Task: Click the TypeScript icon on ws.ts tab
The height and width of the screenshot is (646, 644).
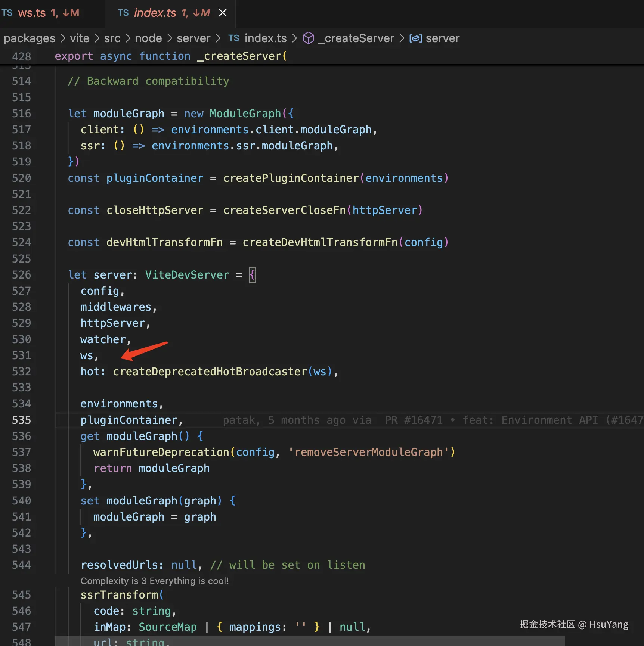Action: pos(7,13)
